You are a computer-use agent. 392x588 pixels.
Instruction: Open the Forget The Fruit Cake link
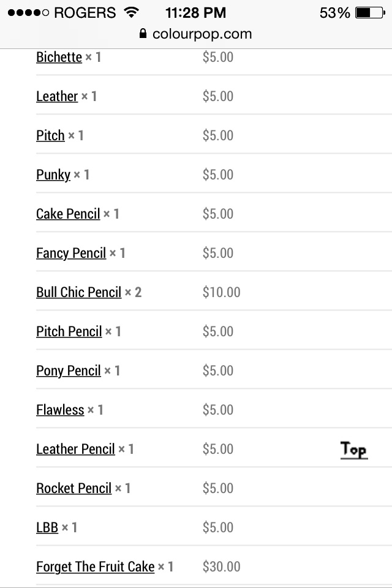pos(96,567)
